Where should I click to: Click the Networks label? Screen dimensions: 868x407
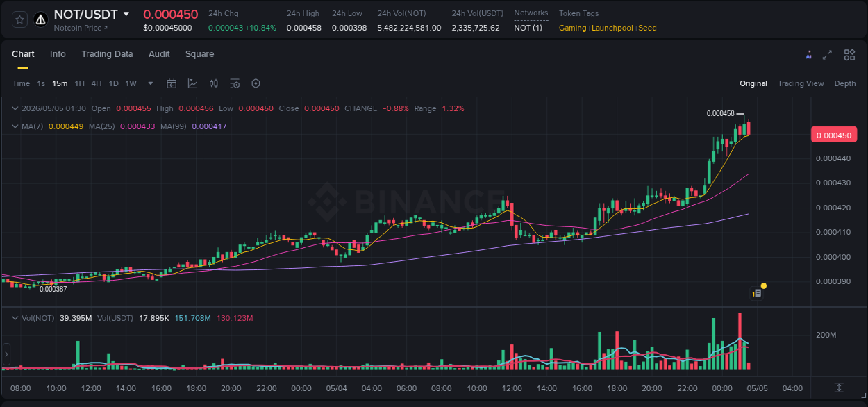point(531,13)
